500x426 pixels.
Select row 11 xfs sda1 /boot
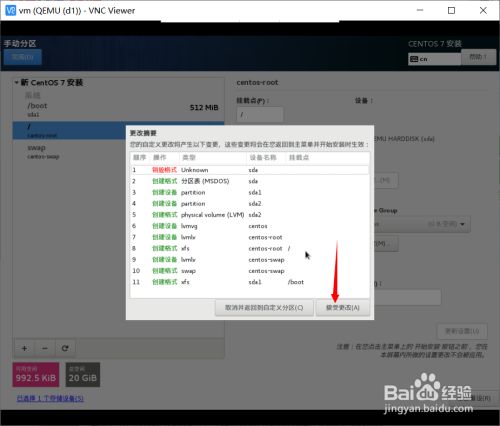[250, 282]
